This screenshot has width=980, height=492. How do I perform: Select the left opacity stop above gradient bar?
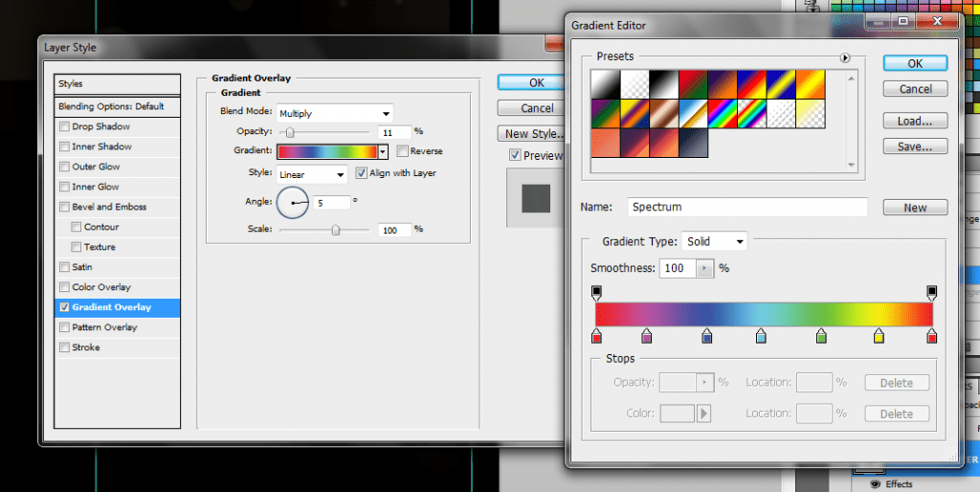tap(596, 291)
